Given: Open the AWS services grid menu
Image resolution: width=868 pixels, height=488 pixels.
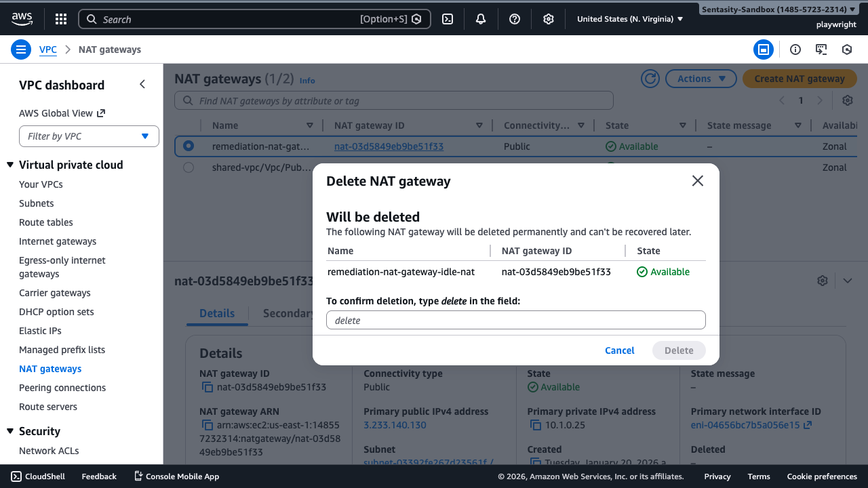Looking at the screenshot, I should [60, 18].
